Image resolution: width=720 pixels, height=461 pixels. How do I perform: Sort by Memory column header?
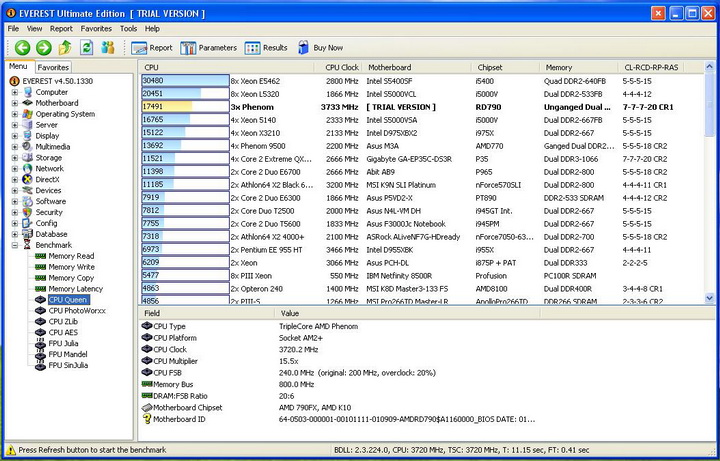[579, 67]
